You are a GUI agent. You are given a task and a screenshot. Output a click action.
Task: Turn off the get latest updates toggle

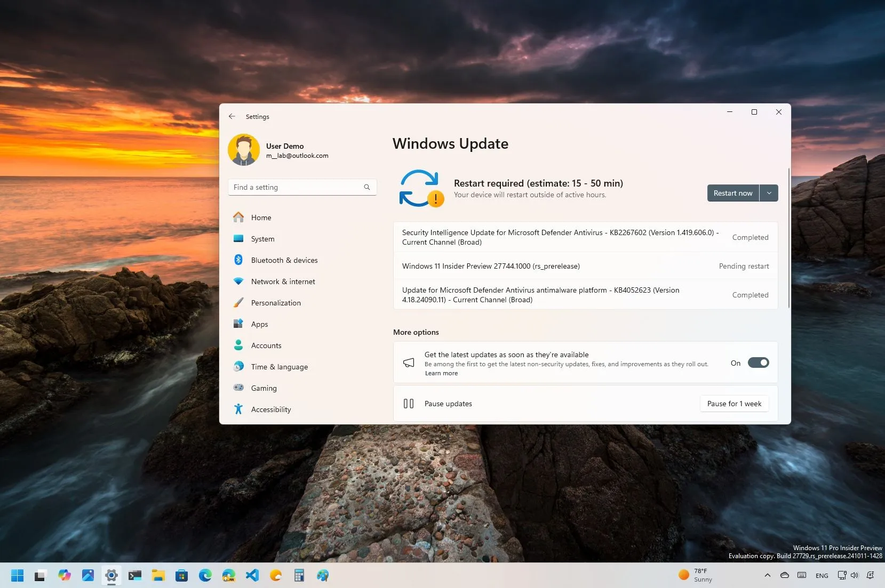(758, 363)
